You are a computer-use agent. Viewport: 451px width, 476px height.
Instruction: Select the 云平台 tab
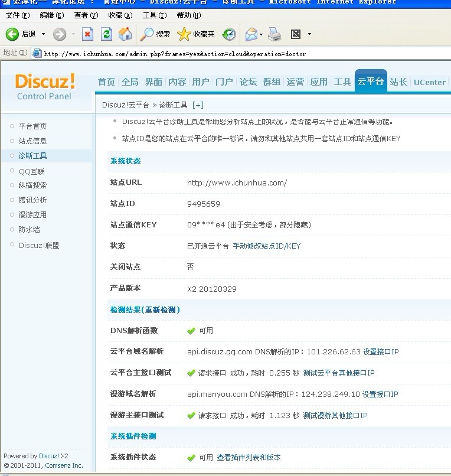(x=371, y=81)
